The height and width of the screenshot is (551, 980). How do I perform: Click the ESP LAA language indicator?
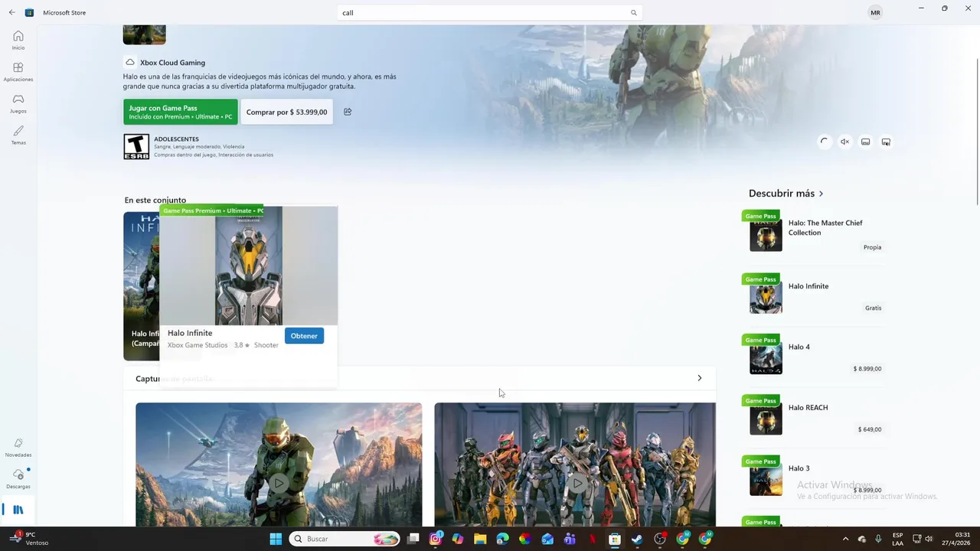(x=897, y=539)
